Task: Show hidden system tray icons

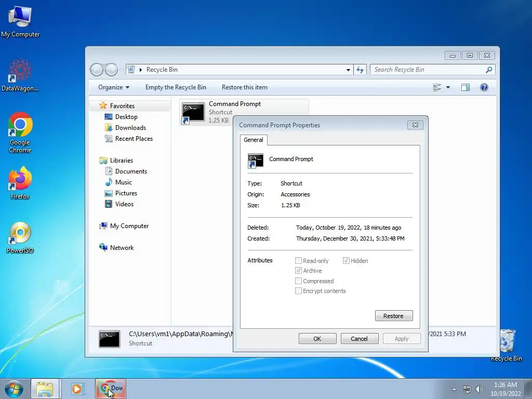Action: 454,389
